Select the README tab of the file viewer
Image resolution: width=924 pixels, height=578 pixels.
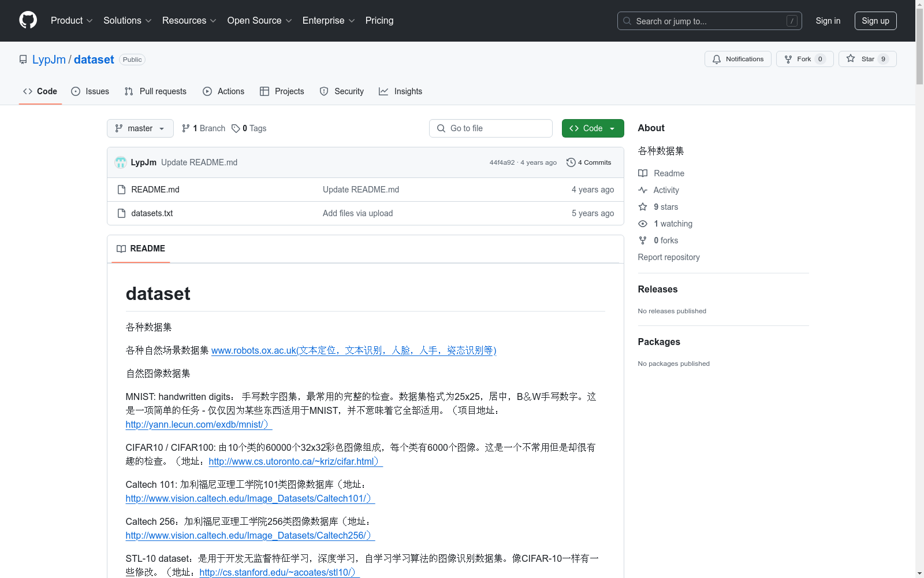point(141,249)
